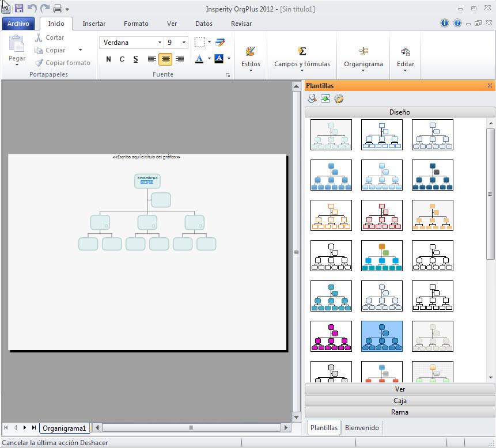Screen dimensions: 496x448
Task: Click the Campos y fórmulas sigma icon
Action: [x=302, y=51]
